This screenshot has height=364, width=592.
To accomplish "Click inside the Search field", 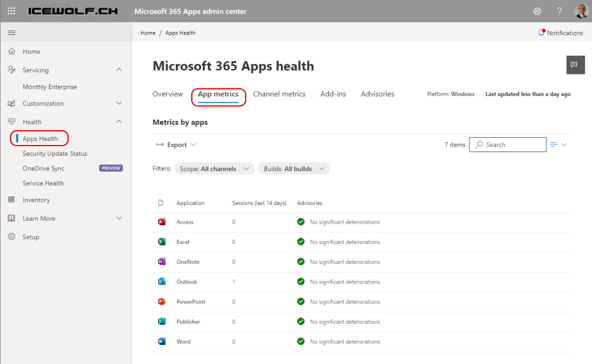I will (507, 144).
